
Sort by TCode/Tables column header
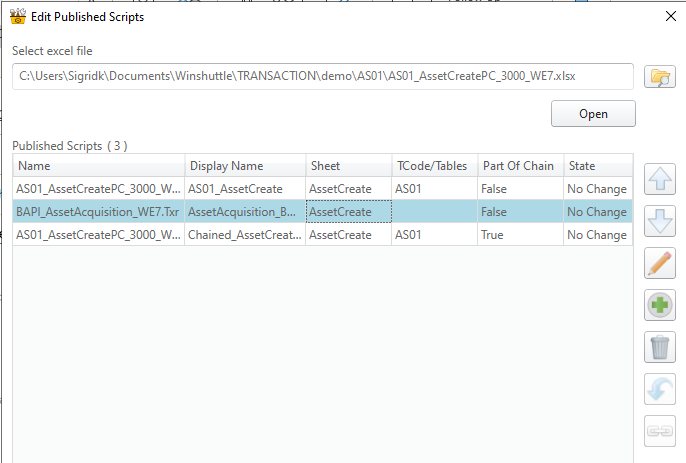coord(434,166)
